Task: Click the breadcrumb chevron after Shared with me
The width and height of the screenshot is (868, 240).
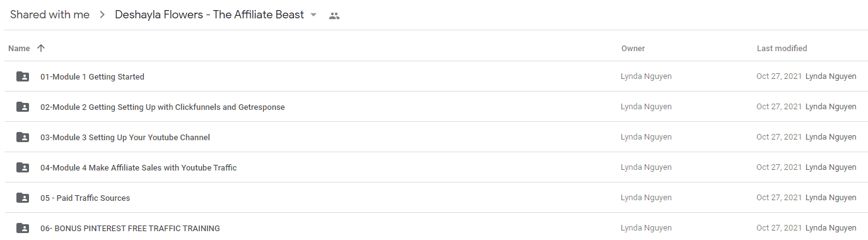Action: 102,15
